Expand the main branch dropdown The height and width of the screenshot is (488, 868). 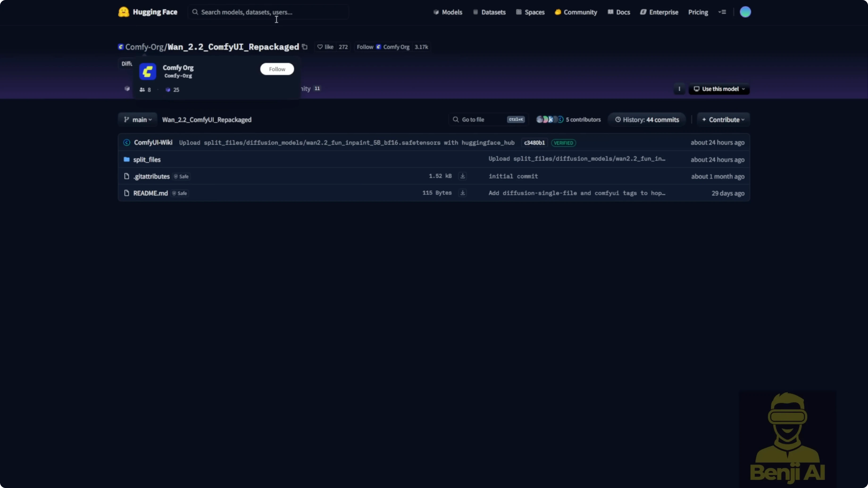[138, 120]
